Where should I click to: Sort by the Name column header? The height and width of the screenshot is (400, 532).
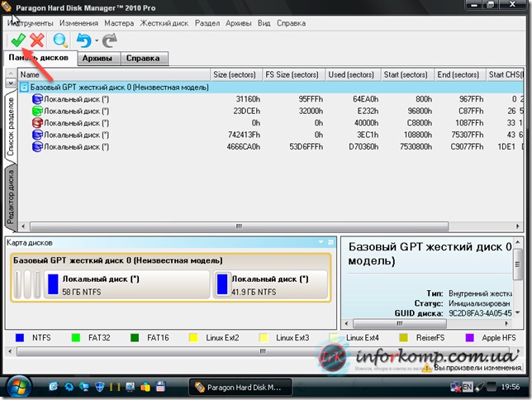114,74
